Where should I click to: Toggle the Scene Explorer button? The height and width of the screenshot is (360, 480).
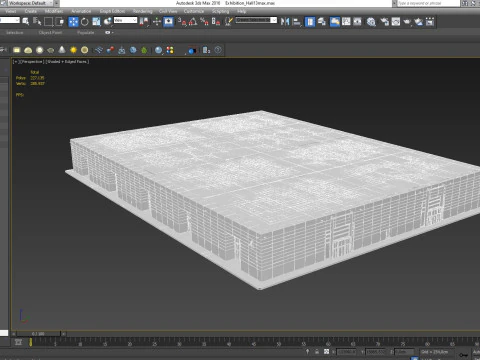tap(310, 22)
